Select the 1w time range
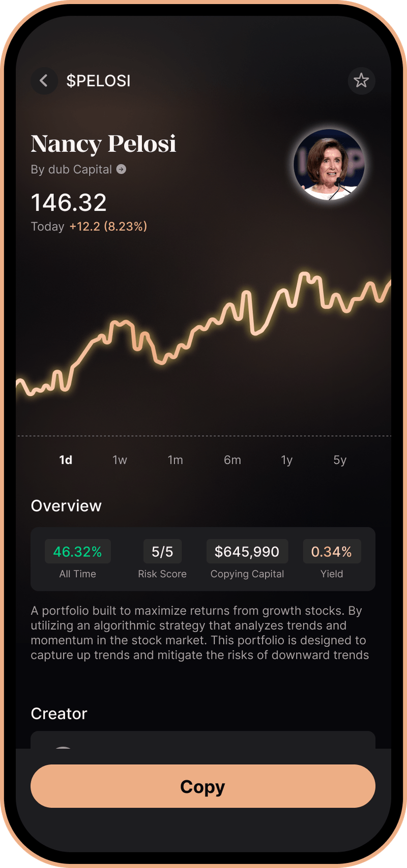The height and width of the screenshot is (868, 407). 120,459
